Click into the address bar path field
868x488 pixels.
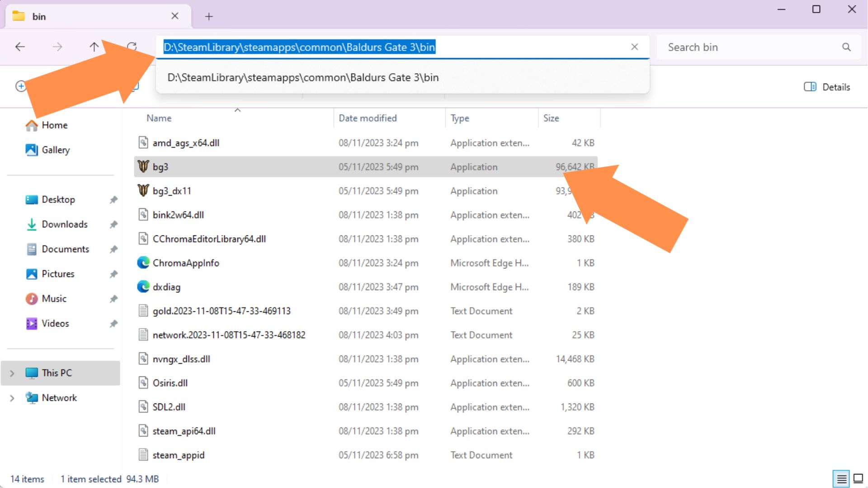[402, 47]
